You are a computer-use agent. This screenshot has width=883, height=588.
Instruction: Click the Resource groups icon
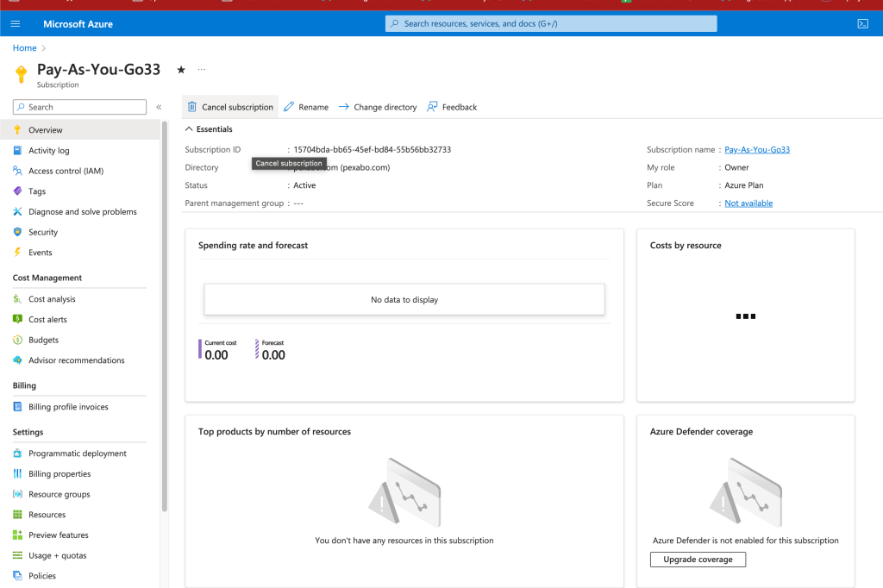coord(17,494)
